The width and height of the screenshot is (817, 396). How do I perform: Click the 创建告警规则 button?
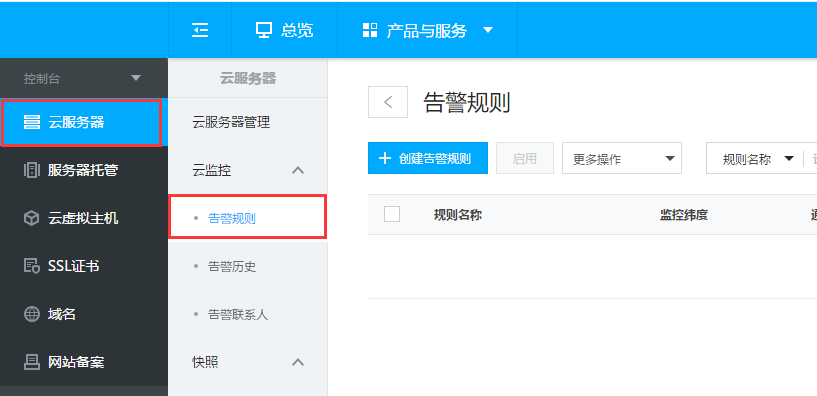point(428,158)
